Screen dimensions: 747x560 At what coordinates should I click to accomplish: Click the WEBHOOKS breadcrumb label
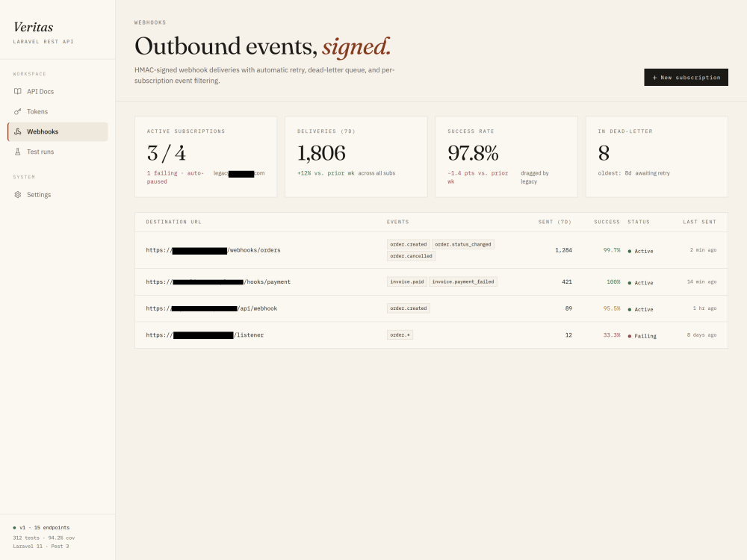(150, 22)
